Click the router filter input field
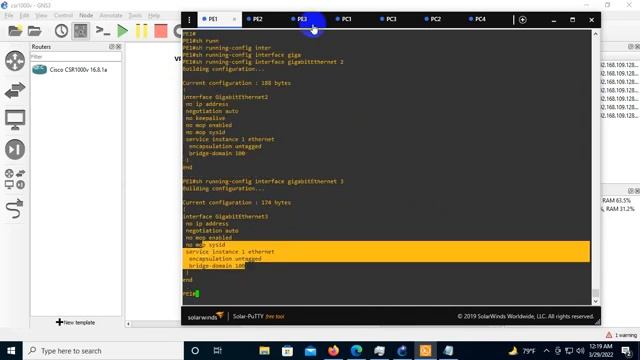The height and width of the screenshot is (360, 640). (76, 57)
